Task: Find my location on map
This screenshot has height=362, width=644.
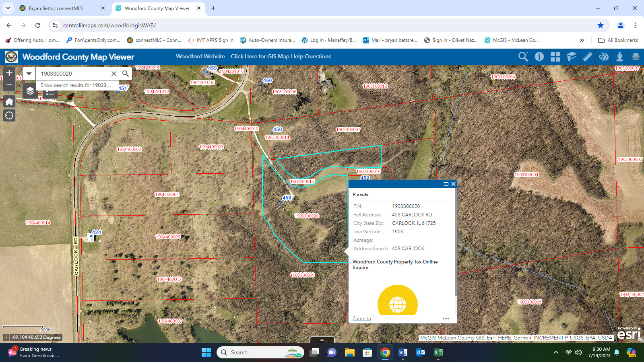Action: pyautogui.click(x=9, y=116)
